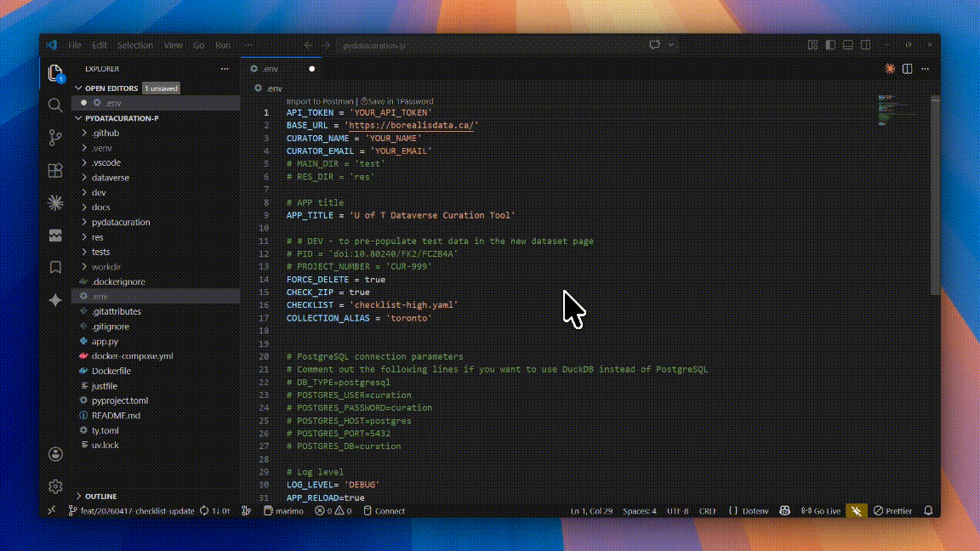This screenshot has height=551, width=980.
Task: Expand the dataverse folder
Action: point(110,178)
